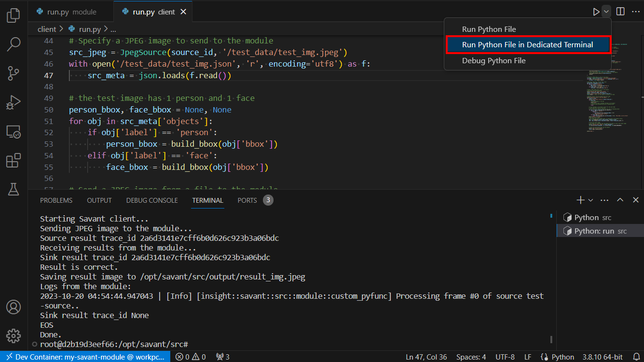
Task: Open the Extensions view
Action: tap(14, 160)
